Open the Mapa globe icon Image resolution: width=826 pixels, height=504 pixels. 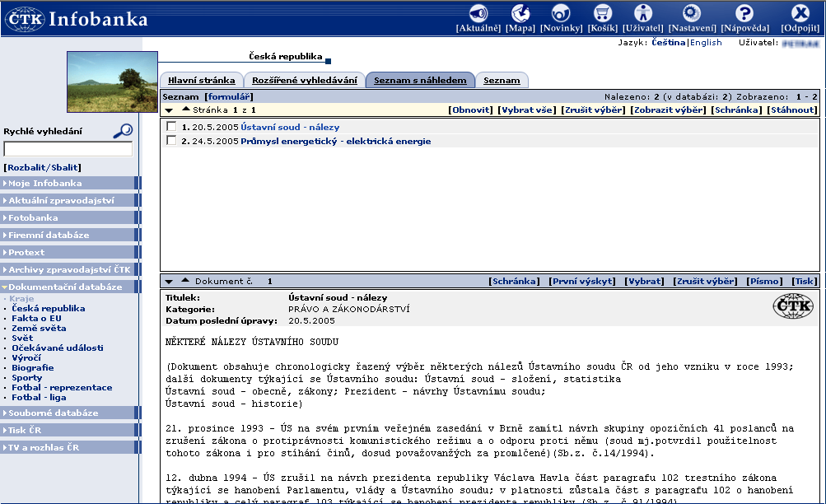(x=520, y=13)
